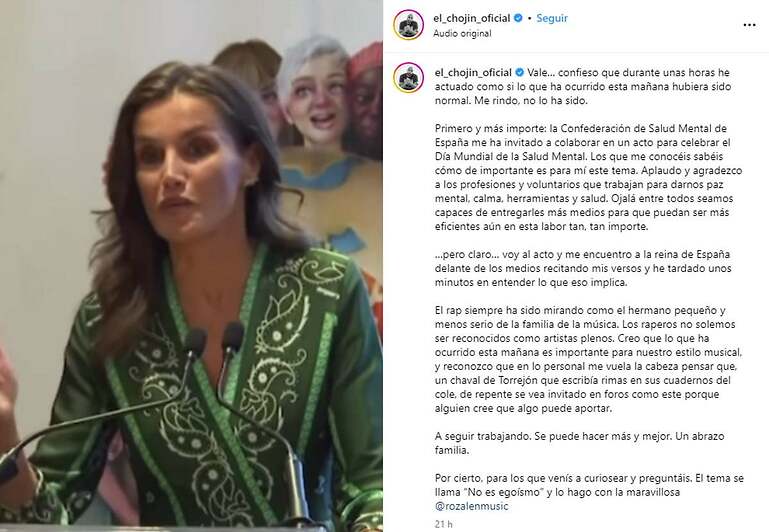Click the verified badge next to caption username
769x532 pixels.
[519, 73]
